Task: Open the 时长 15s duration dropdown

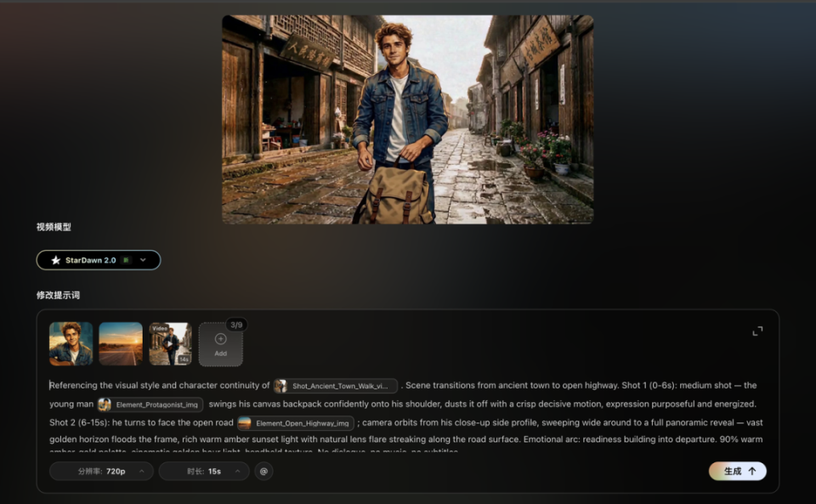Action: click(204, 471)
